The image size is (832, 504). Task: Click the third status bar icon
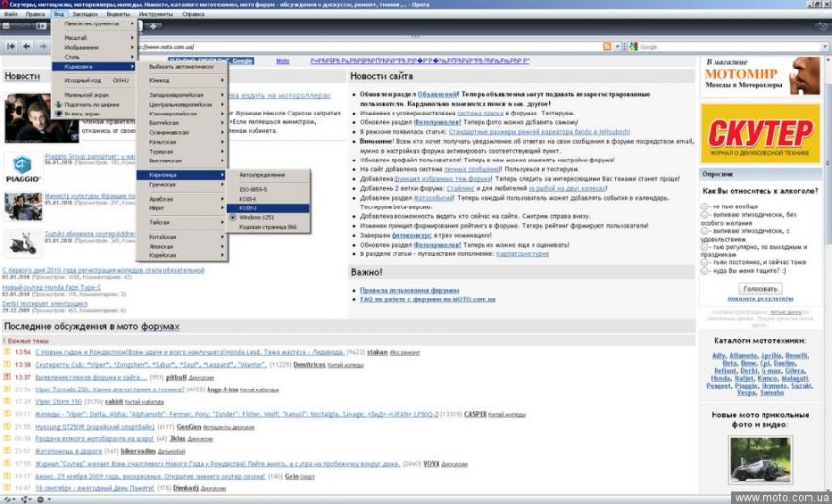42,499
